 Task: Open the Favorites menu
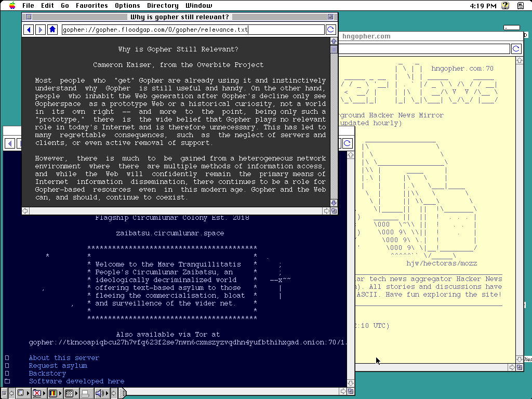click(x=91, y=6)
